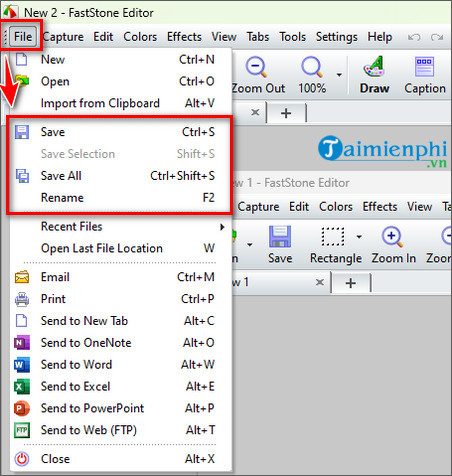Select Open Last File Location
The width and height of the screenshot is (452, 476).
[x=120, y=248]
